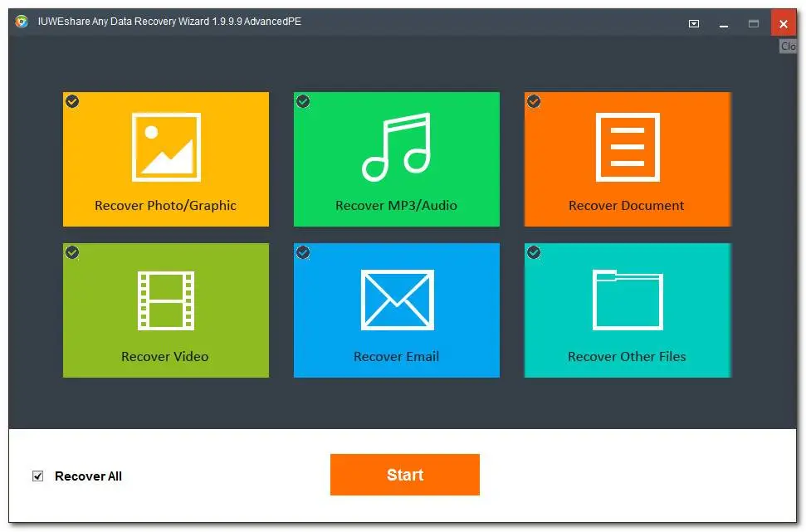This screenshot has height=532, width=806.
Task: Uncheck the Recover Other Files checkmark
Action: tap(534, 252)
